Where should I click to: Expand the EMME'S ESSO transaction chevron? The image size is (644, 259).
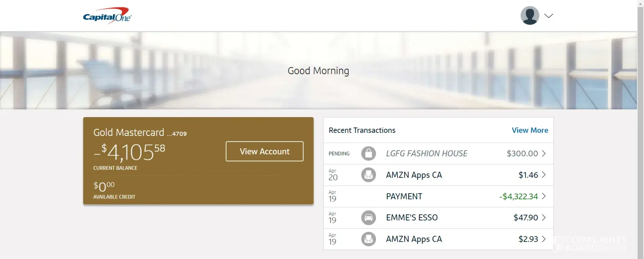click(x=544, y=218)
